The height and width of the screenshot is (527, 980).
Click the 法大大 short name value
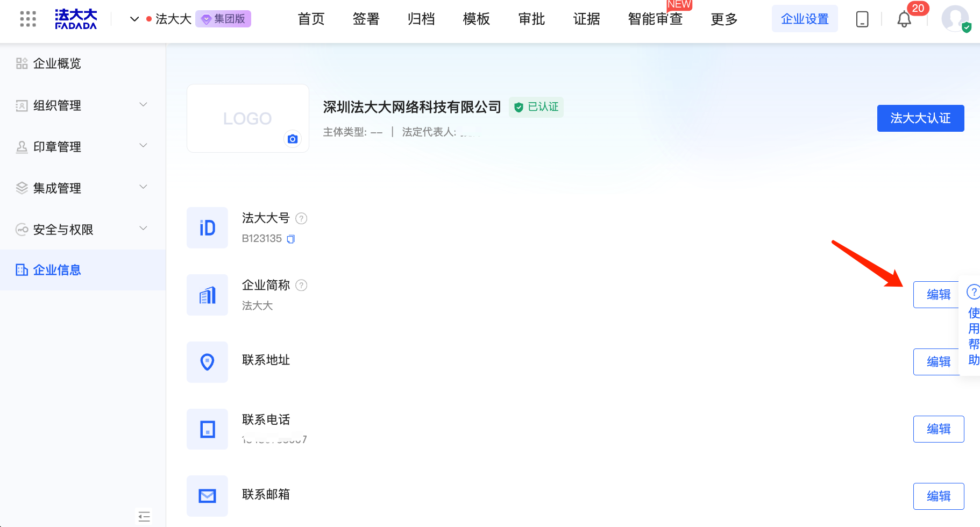(x=257, y=305)
